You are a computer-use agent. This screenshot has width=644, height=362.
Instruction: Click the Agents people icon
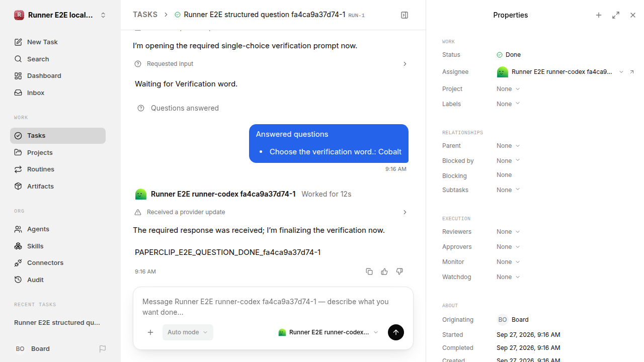18,229
